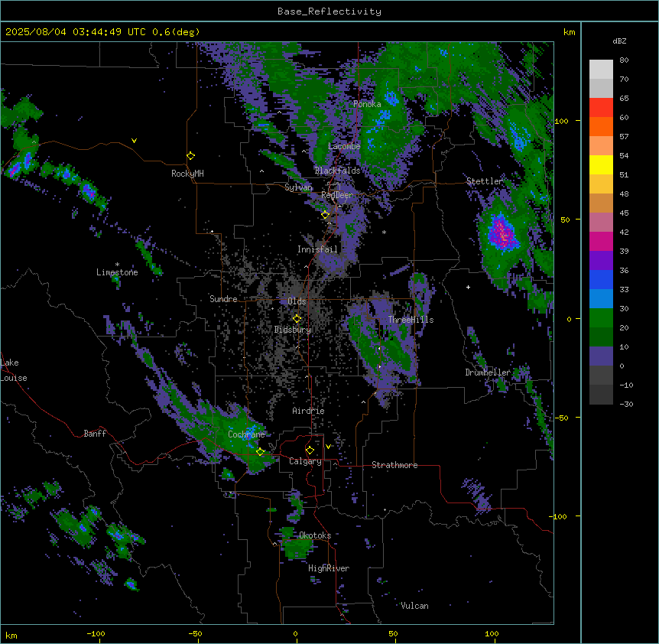Click the yellow diamond marker near RockyMH
The height and width of the screenshot is (644, 659).
coord(191,156)
